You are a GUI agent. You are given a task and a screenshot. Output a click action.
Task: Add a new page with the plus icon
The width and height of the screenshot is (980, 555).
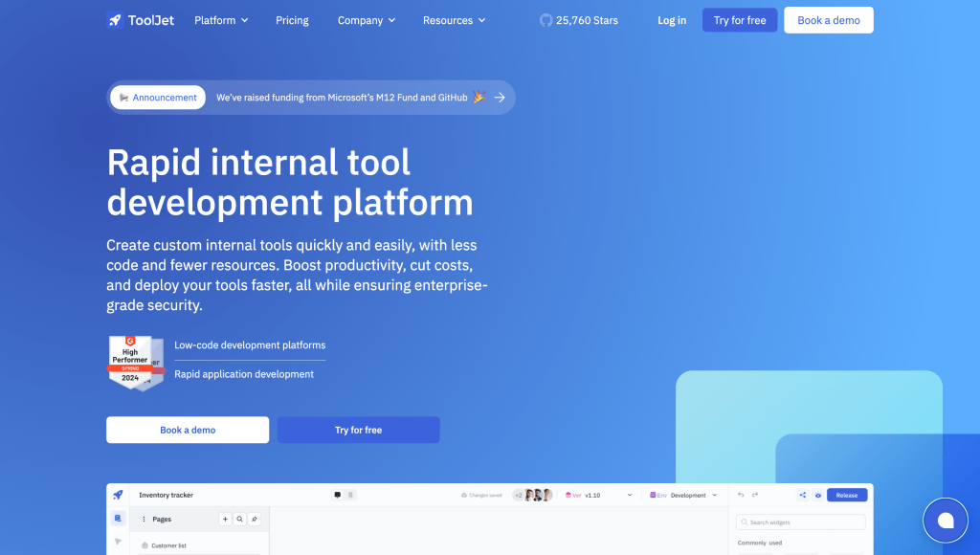225,519
